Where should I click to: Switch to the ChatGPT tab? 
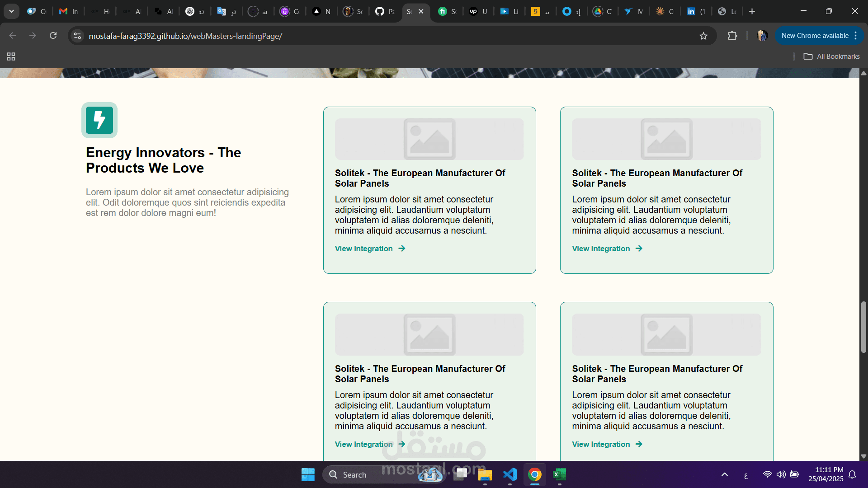click(x=195, y=11)
